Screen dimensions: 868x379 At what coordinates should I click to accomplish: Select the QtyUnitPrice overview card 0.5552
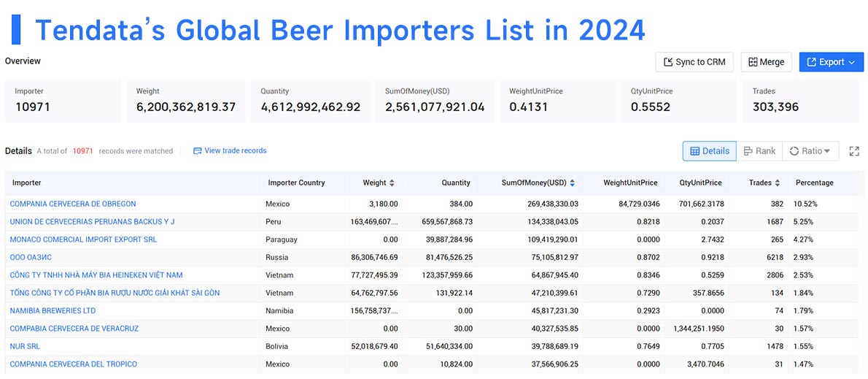[678, 101]
